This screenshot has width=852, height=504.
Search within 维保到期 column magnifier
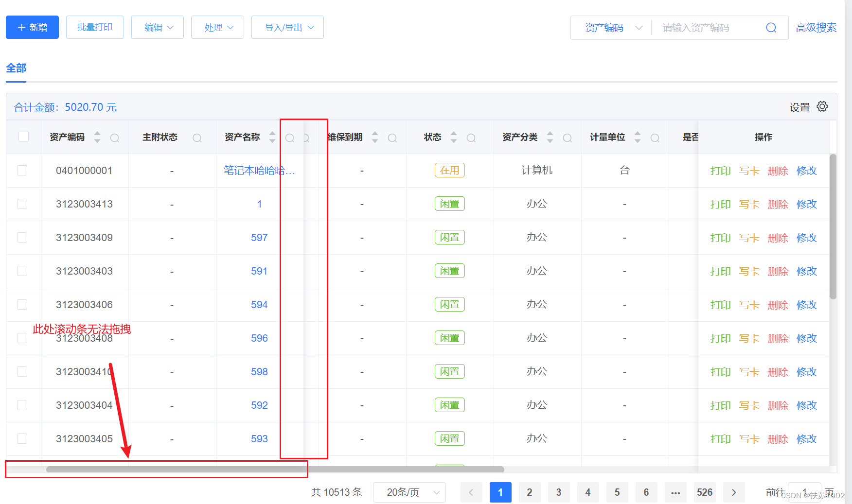pyautogui.click(x=392, y=138)
